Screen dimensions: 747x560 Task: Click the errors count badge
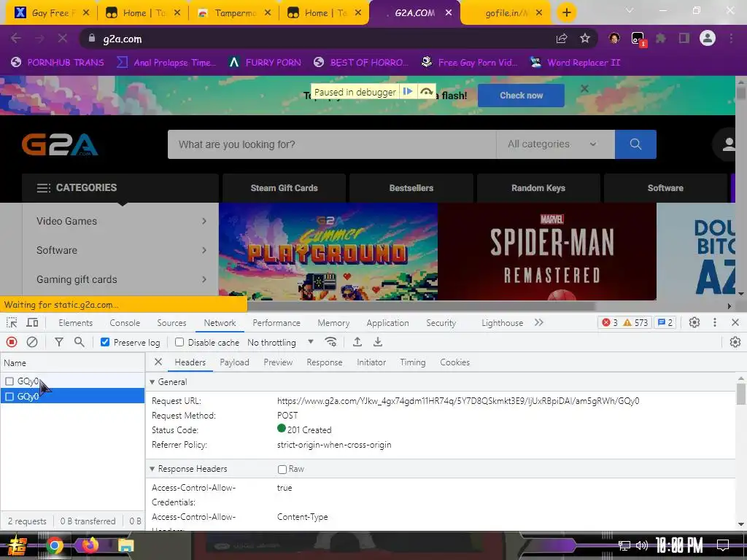tap(610, 322)
